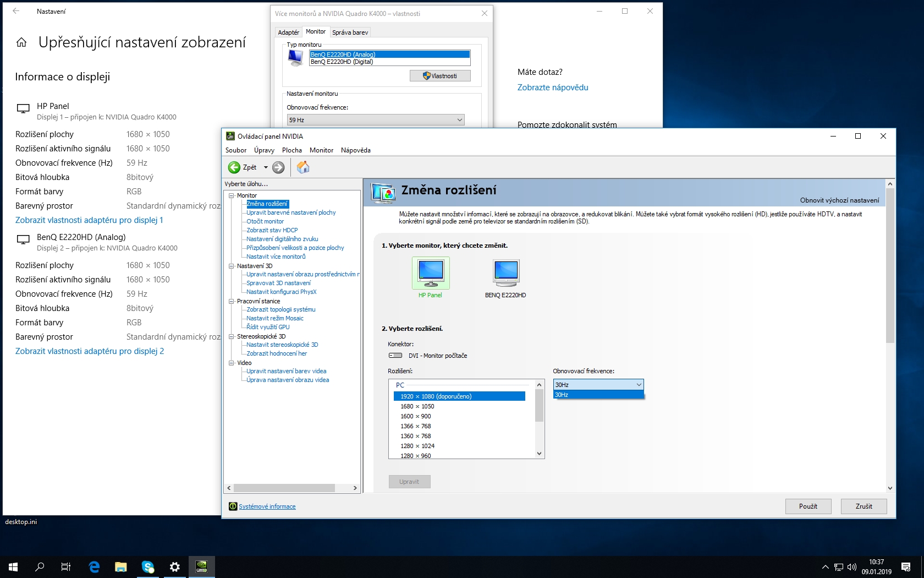
Task: Open the 59 Hz refresh rate dropdown
Action: [x=376, y=120]
